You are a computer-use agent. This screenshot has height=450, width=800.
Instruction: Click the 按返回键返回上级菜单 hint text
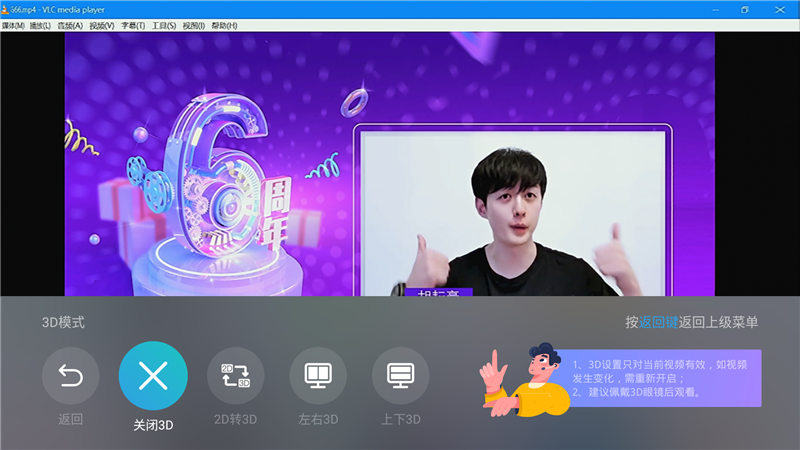coord(691,322)
